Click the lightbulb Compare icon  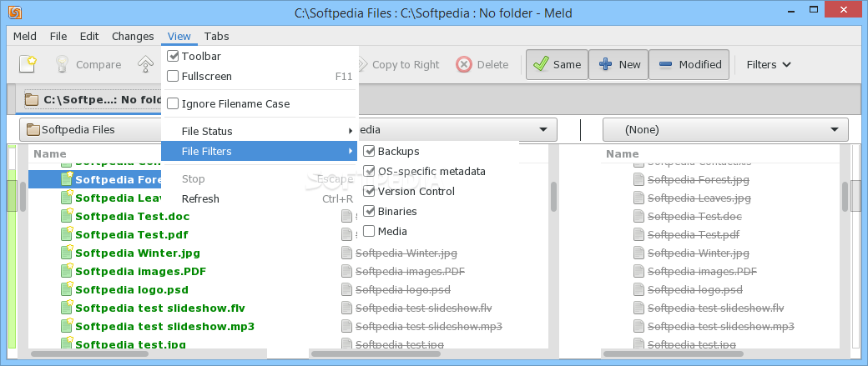click(x=62, y=64)
